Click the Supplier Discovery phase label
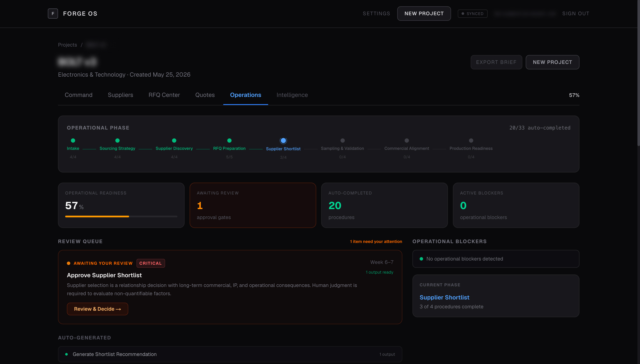The width and height of the screenshot is (640, 364). (x=174, y=149)
